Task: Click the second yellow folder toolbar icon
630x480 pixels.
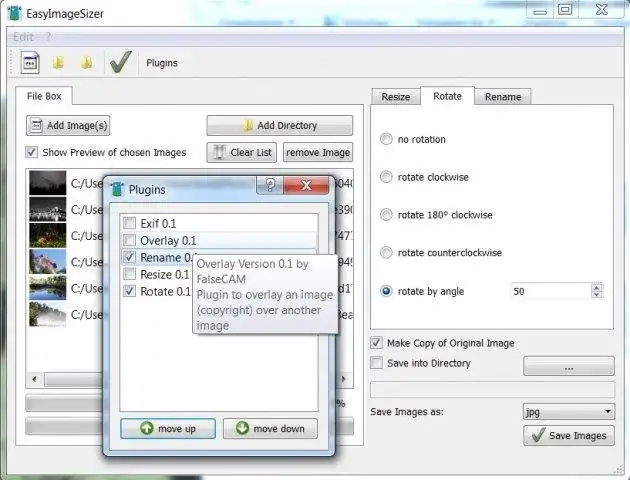Action: 86,63
